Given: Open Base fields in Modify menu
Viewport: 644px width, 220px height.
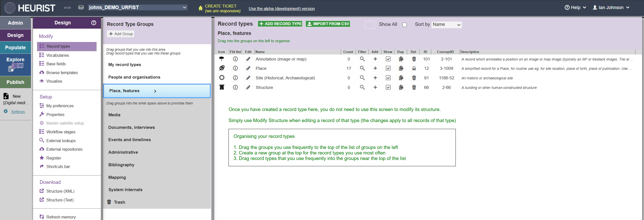Looking at the screenshot, I should tap(56, 64).
